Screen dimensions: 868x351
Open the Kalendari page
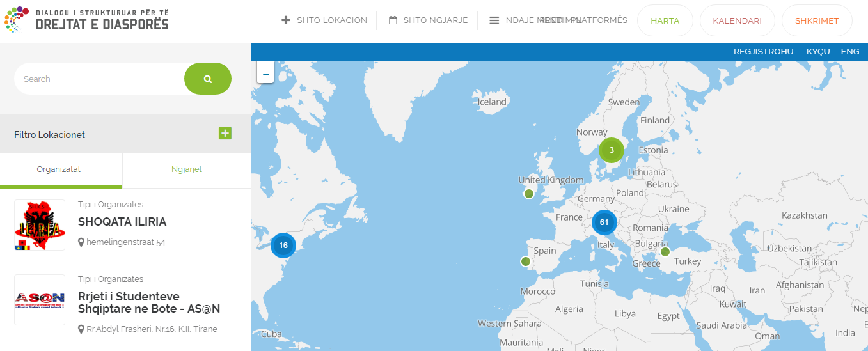pos(738,20)
